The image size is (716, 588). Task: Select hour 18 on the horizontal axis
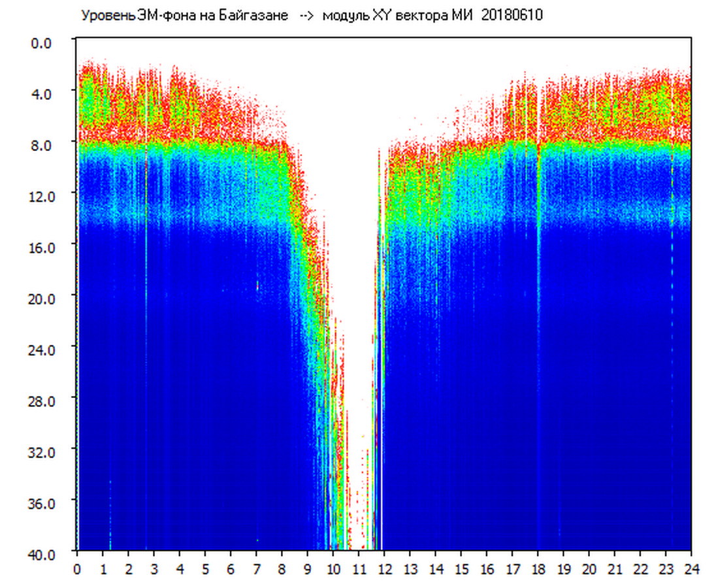pyautogui.click(x=538, y=569)
